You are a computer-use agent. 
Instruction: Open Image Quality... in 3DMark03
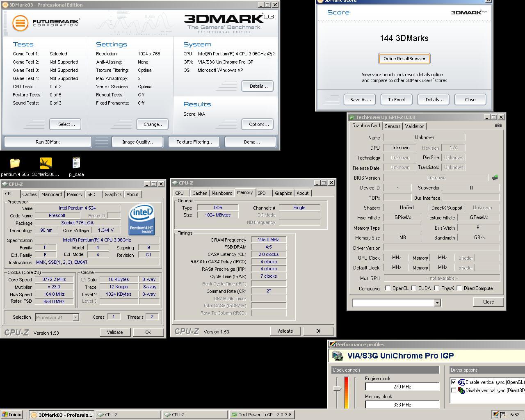(138, 142)
